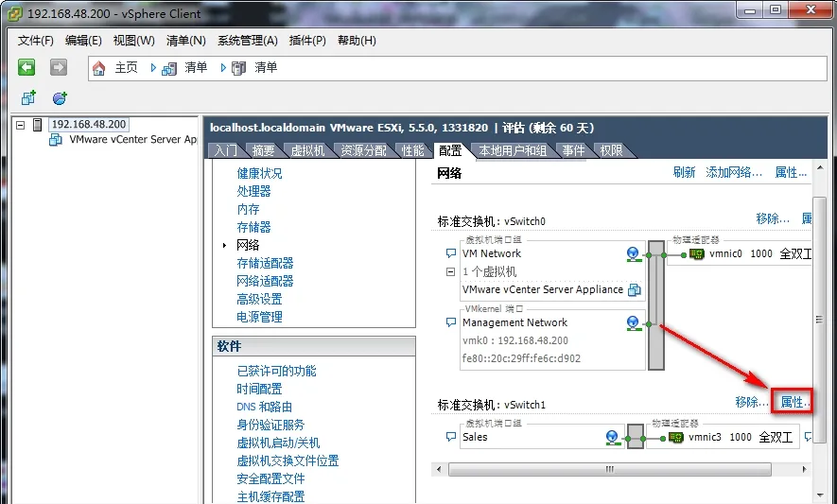Open 虚拟机启动/关机 in software list
The height and width of the screenshot is (504, 837).
coord(278,443)
